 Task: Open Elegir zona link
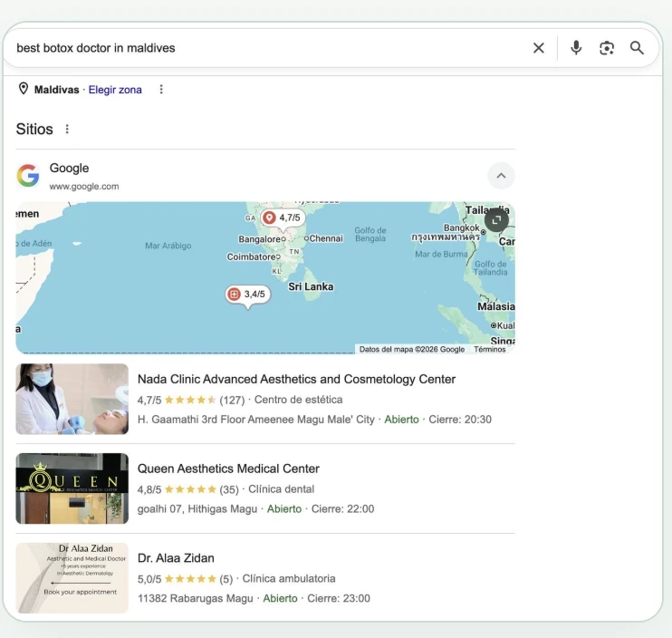115,90
